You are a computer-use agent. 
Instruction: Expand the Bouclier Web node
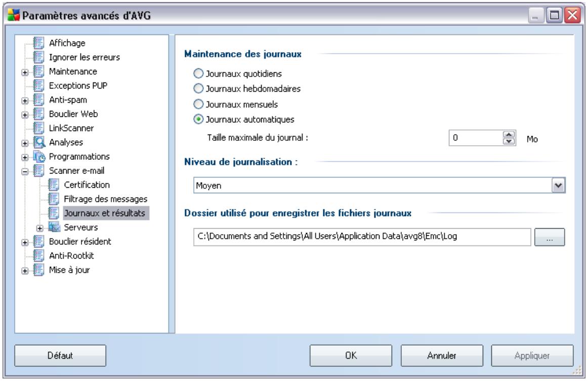(25, 115)
